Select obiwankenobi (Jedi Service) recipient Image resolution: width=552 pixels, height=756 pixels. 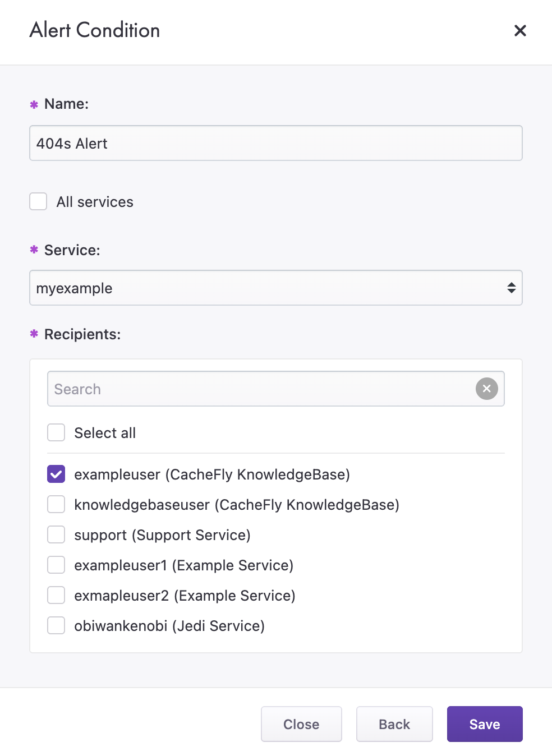(x=56, y=626)
